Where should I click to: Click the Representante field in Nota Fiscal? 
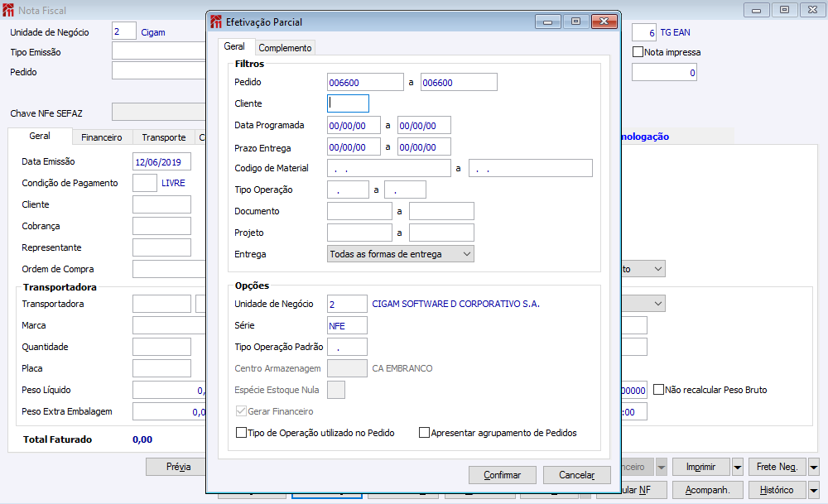161,247
